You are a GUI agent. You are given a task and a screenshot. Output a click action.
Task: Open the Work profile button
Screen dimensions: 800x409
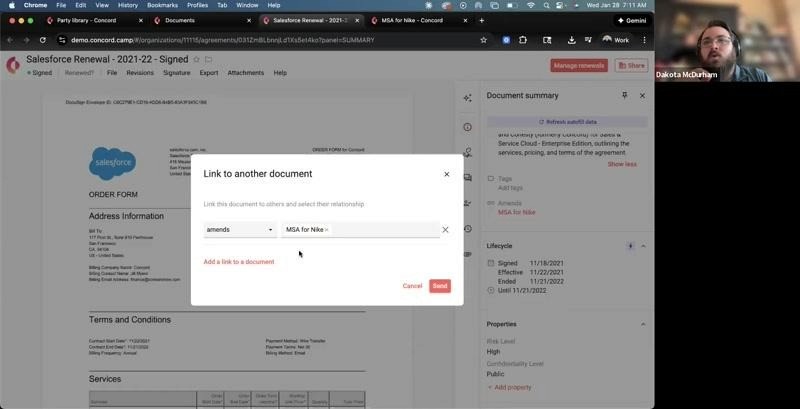point(615,40)
